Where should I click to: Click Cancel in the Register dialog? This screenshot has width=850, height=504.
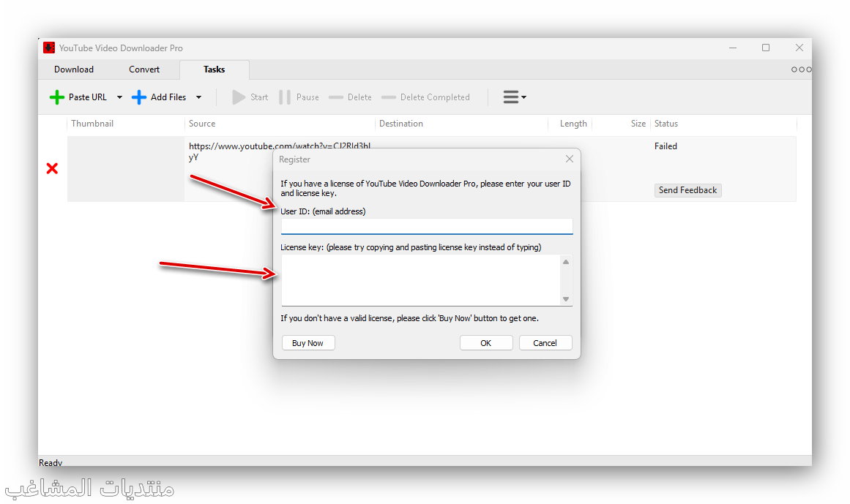point(545,343)
